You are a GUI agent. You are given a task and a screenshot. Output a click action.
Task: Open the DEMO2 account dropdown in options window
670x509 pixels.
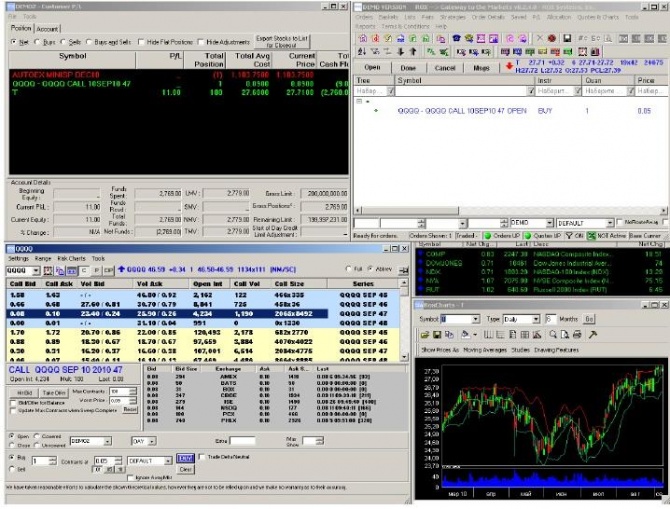tap(107, 441)
